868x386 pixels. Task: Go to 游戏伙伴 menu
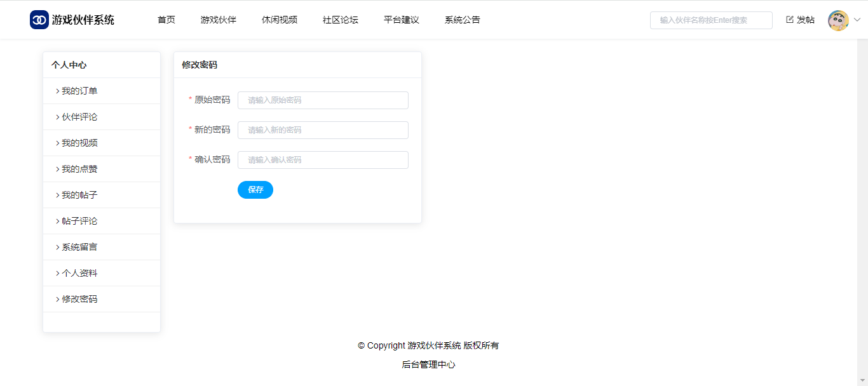click(x=219, y=20)
